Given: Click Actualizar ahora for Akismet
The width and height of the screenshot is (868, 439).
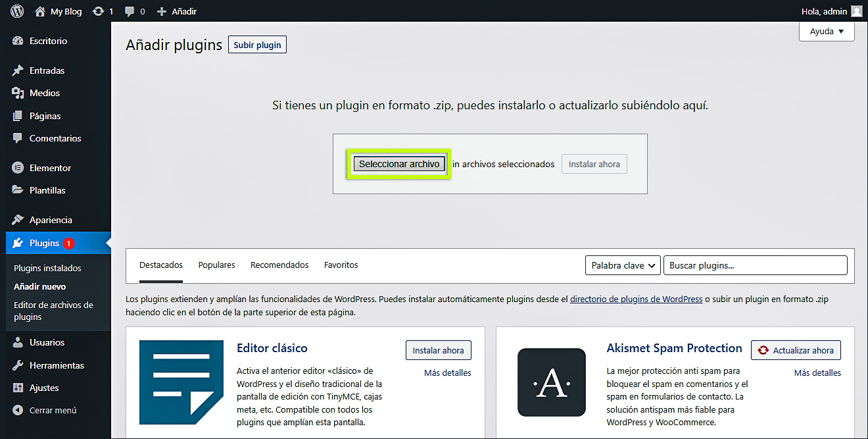Looking at the screenshot, I should [796, 350].
